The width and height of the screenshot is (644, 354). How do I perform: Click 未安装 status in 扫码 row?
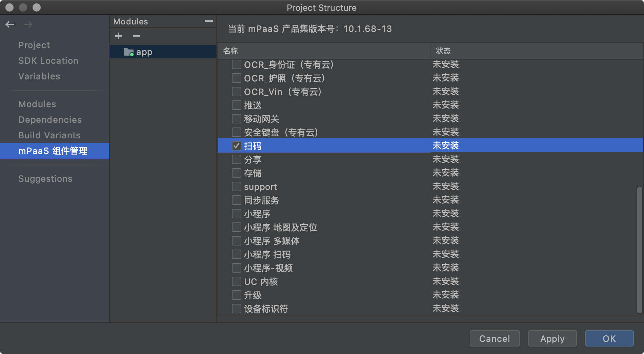coord(445,146)
